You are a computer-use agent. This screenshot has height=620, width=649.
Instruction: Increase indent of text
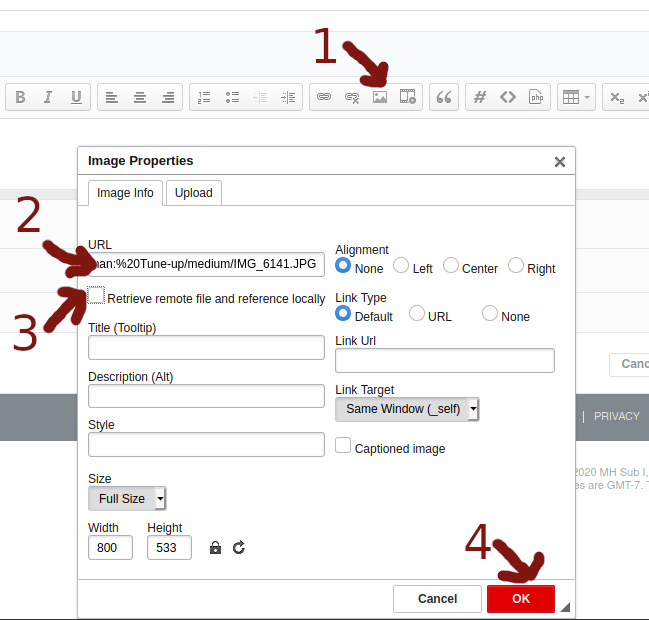288,97
